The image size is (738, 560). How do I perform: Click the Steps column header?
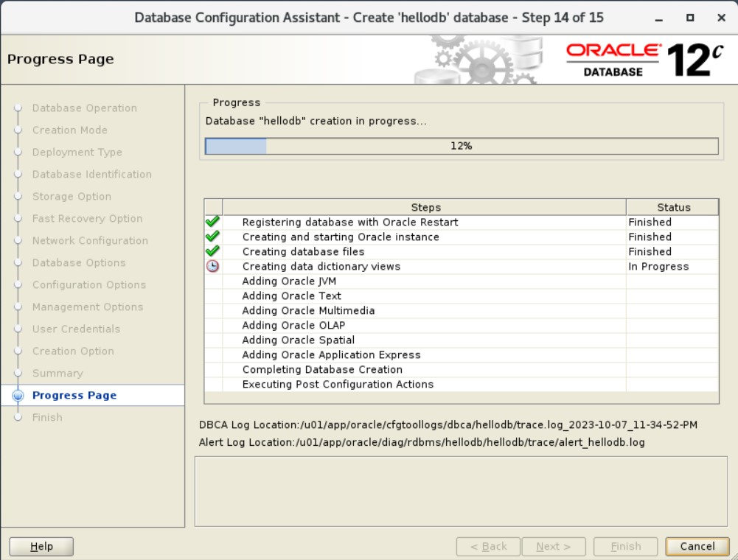tap(425, 207)
